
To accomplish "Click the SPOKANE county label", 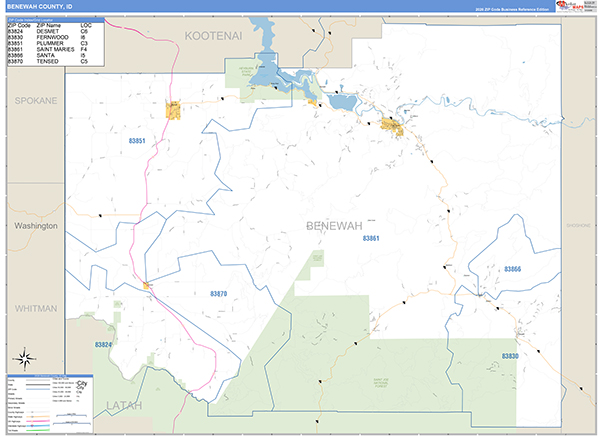I will click(36, 101).
